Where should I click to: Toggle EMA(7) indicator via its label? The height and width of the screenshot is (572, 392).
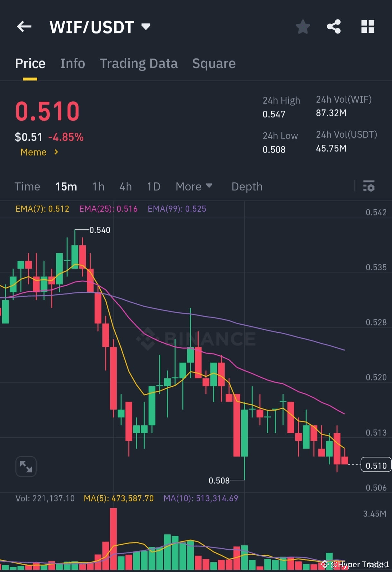[42, 209]
